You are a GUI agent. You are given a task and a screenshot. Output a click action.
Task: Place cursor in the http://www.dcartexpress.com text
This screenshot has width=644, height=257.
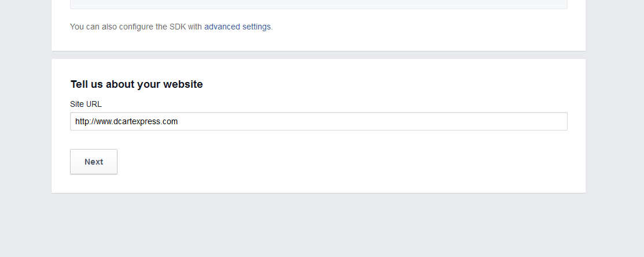[x=126, y=122]
